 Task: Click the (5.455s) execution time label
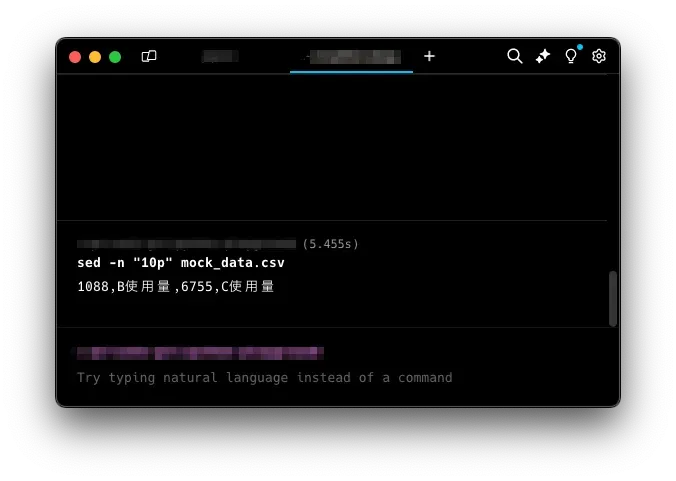pyautogui.click(x=330, y=244)
